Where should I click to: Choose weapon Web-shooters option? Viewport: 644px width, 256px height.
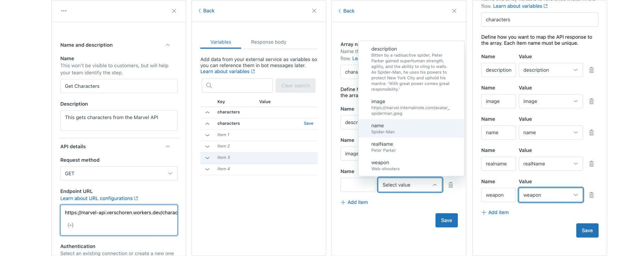tap(411, 165)
